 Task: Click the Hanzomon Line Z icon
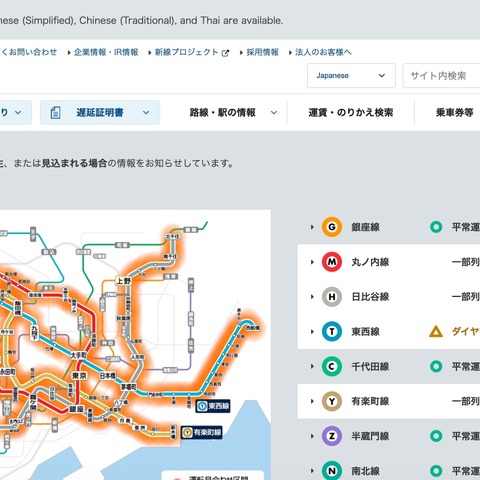point(332,436)
